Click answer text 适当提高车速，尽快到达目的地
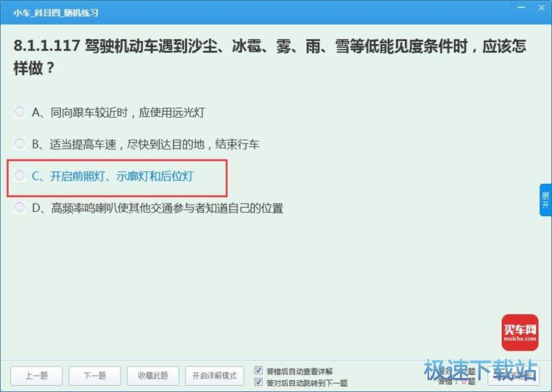Image resolution: width=552 pixels, height=392 pixels. click(127, 144)
